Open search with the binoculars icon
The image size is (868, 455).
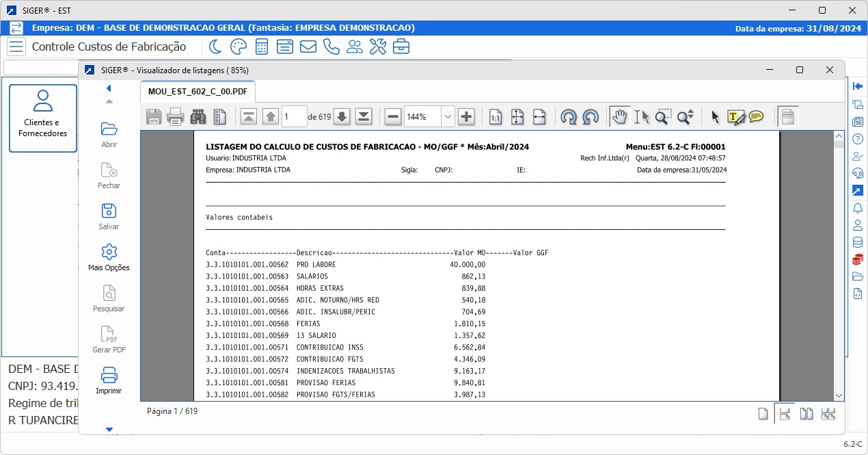197,116
